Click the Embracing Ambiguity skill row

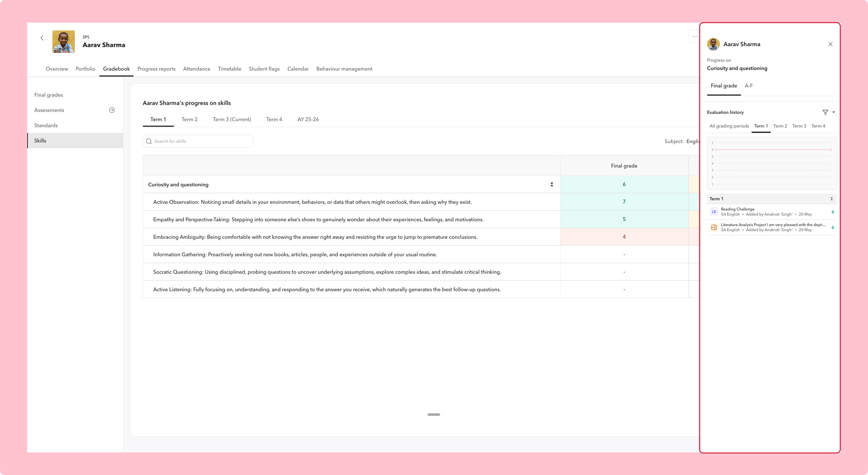pyautogui.click(x=351, y=237)
